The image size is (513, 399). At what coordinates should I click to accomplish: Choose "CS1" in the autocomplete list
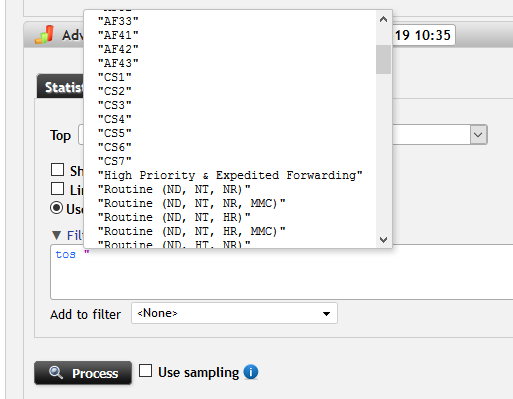[x=115, y=77]
